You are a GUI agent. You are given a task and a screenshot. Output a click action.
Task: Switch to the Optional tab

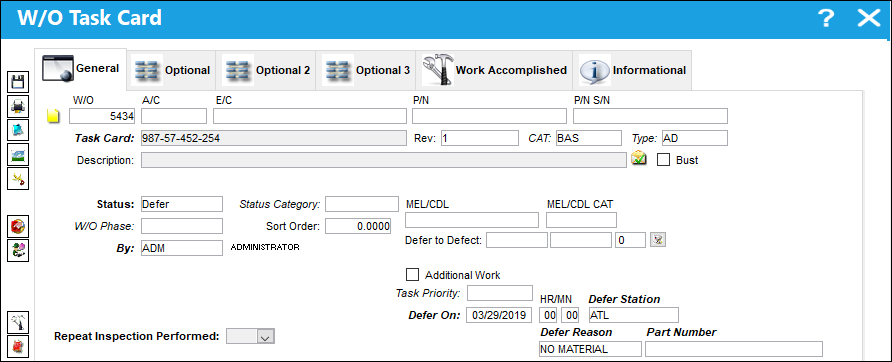172,71
